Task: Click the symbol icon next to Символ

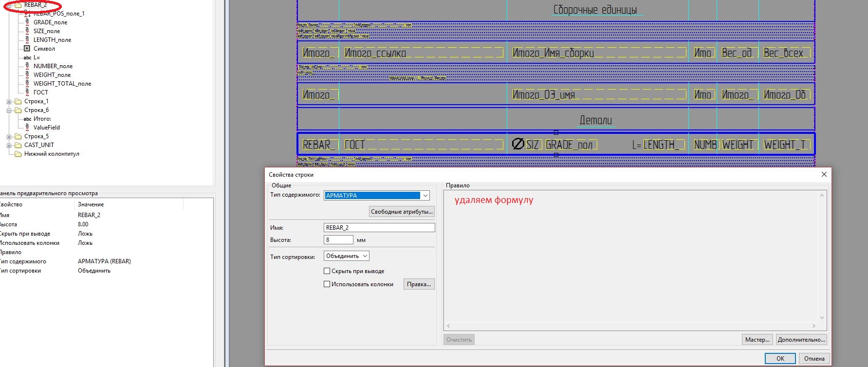Action: [x=27, y=48]
